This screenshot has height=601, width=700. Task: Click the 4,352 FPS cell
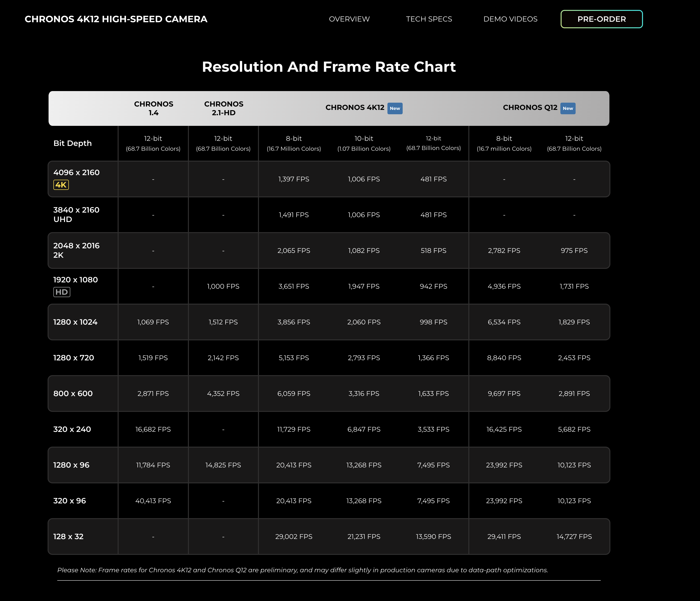click(x=223, y=394)
